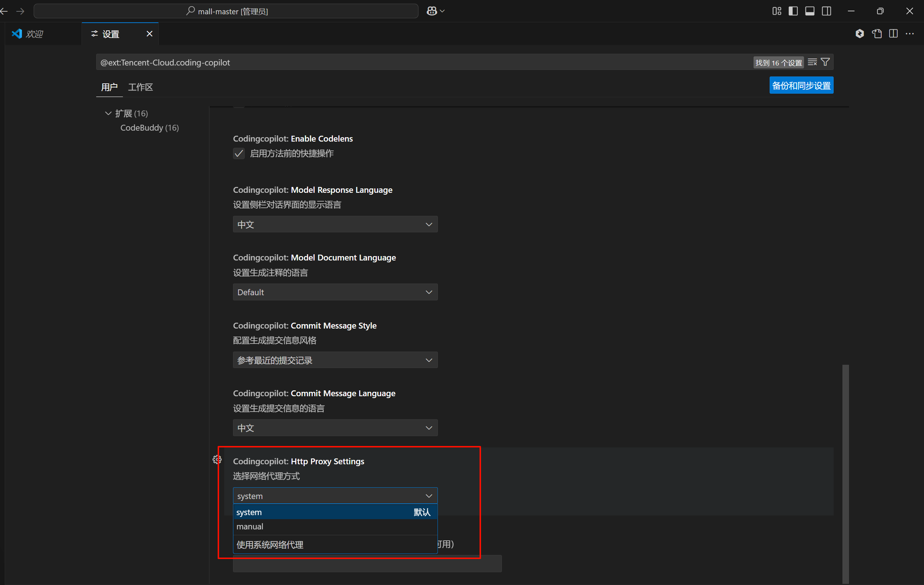Collapse the 扩展 (16) tree node
Screen dimensions: 924x585
108,113
